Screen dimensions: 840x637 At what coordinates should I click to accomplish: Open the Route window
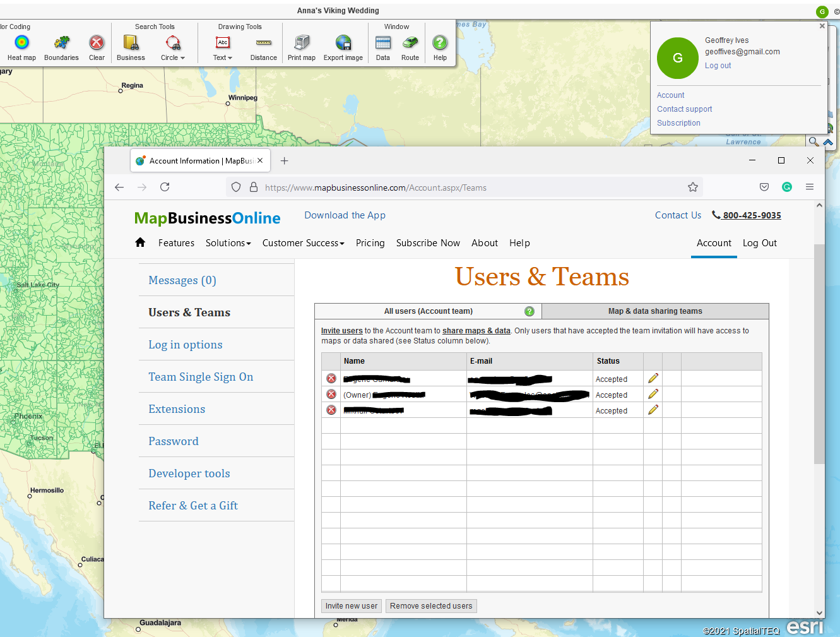pos(410,48)
